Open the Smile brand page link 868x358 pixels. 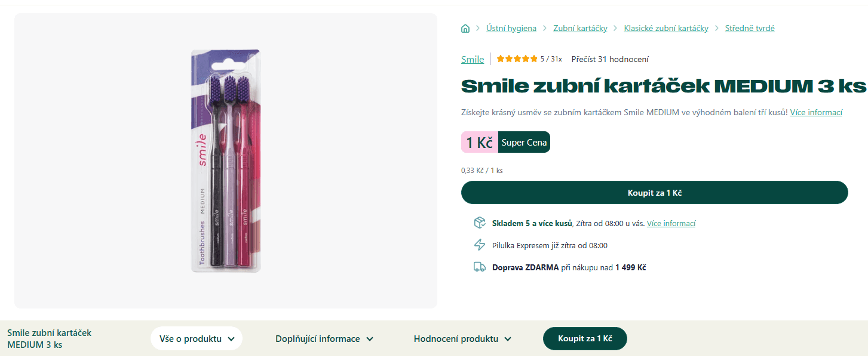(x=472, y=59)
